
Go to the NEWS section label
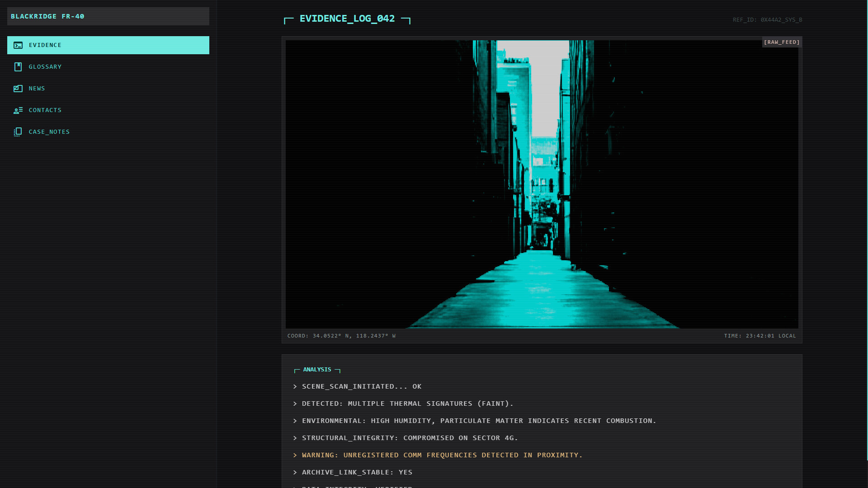tap(37, 89)
